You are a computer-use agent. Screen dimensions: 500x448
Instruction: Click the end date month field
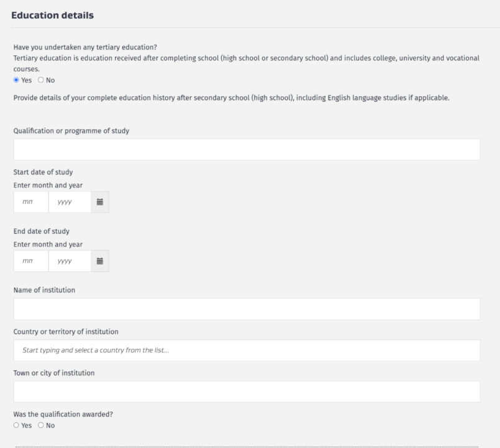[30, 261]
